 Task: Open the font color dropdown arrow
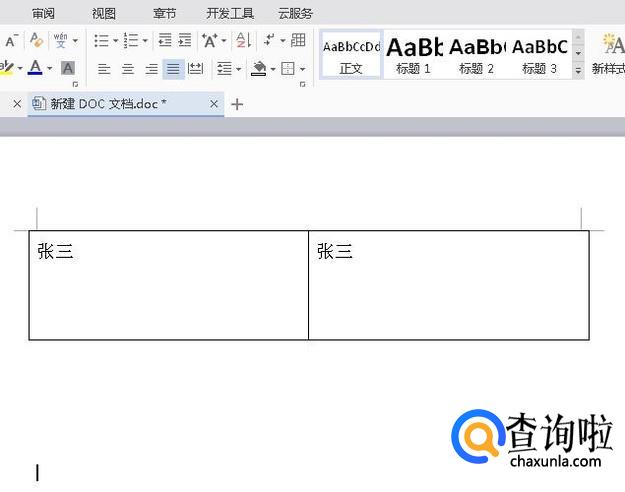(50, 69)
